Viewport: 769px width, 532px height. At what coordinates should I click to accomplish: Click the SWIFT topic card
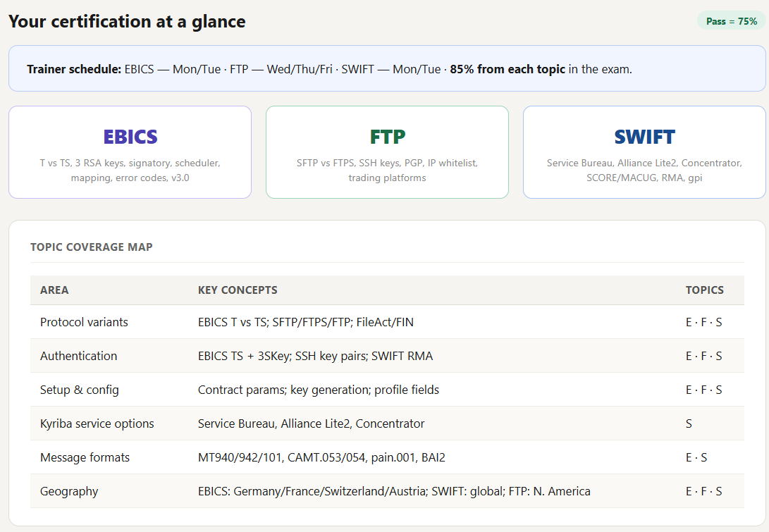point(644,152)
